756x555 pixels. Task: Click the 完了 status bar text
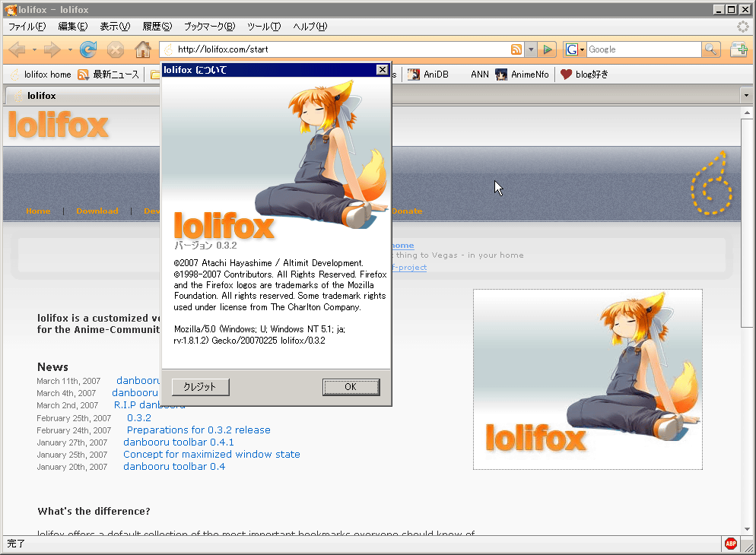(15, 544)
